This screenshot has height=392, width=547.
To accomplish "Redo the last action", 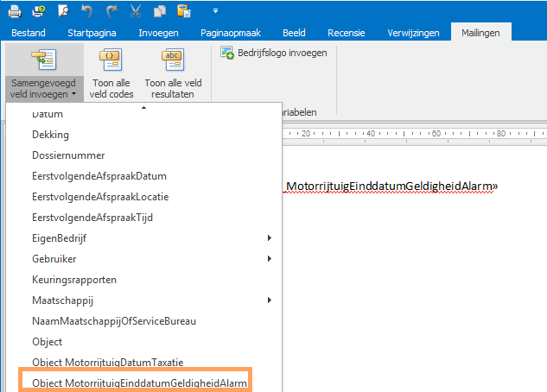I will 111,11.
